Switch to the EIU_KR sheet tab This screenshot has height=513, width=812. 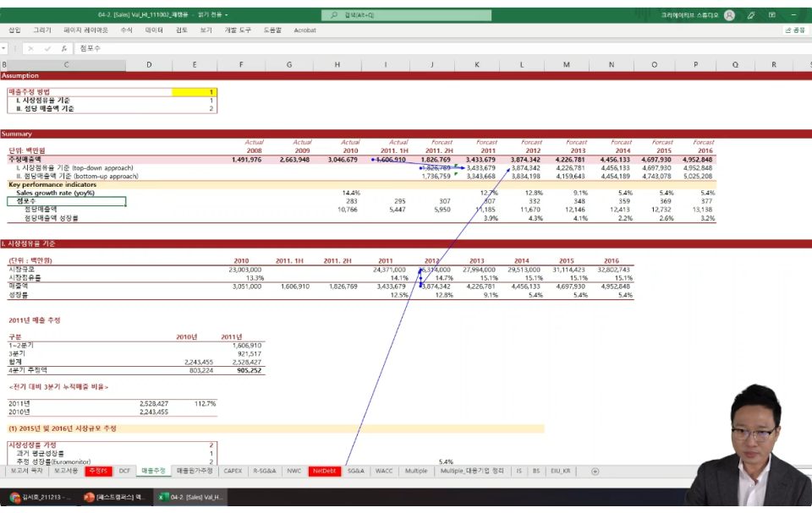[x=560, y=471]
